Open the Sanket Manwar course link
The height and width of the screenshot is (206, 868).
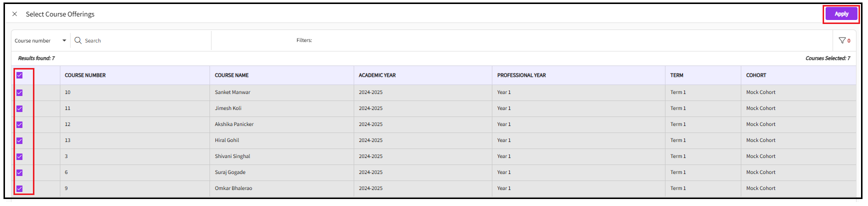pyautogui.click(x=232, y=92)
